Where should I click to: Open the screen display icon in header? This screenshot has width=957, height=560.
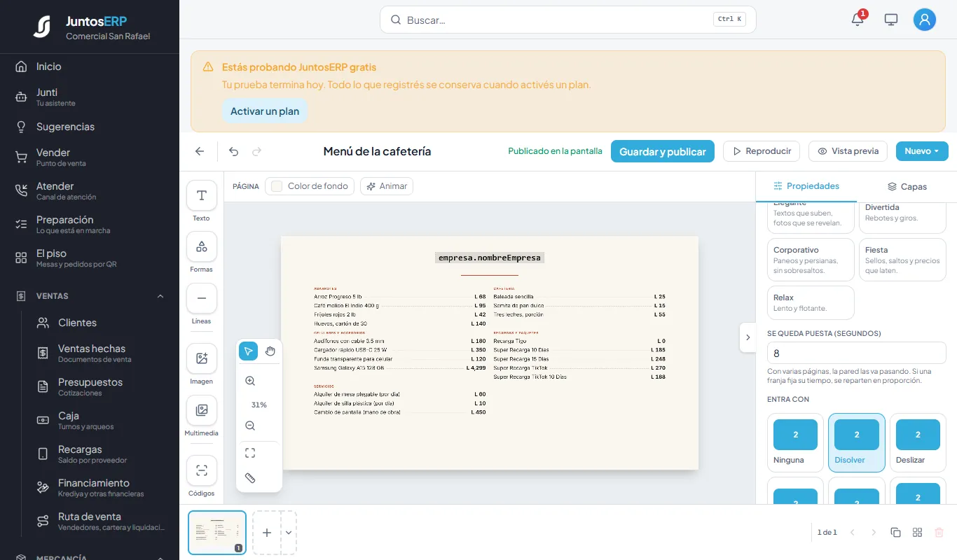point(891,20)
